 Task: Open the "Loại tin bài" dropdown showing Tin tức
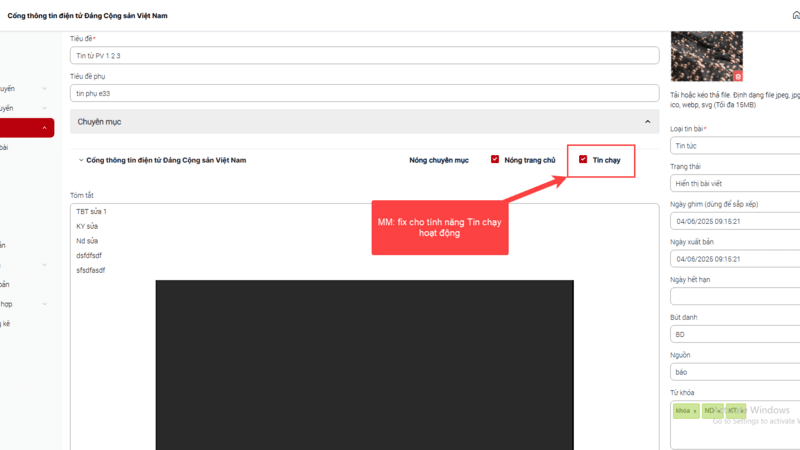click(735, 146)
